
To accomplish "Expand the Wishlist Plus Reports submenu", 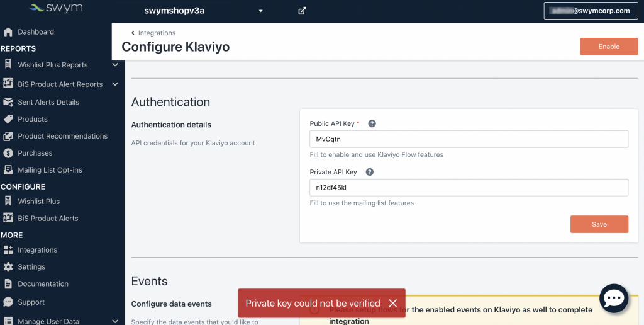I will click(115, 65).
